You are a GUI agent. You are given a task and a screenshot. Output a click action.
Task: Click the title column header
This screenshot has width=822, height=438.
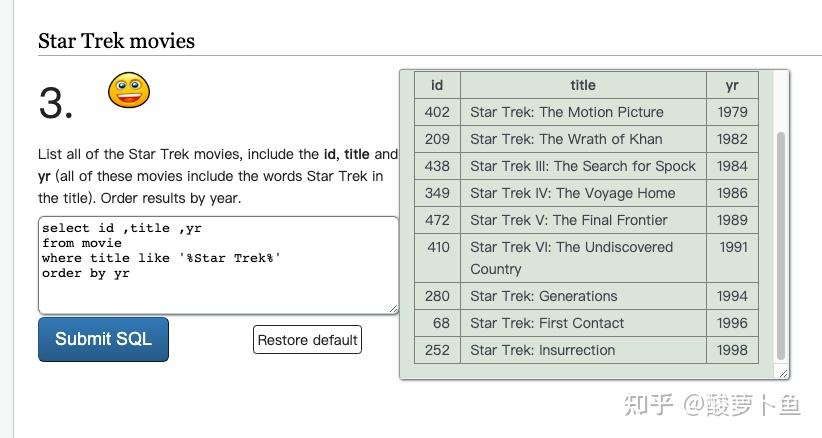[583, 85]
